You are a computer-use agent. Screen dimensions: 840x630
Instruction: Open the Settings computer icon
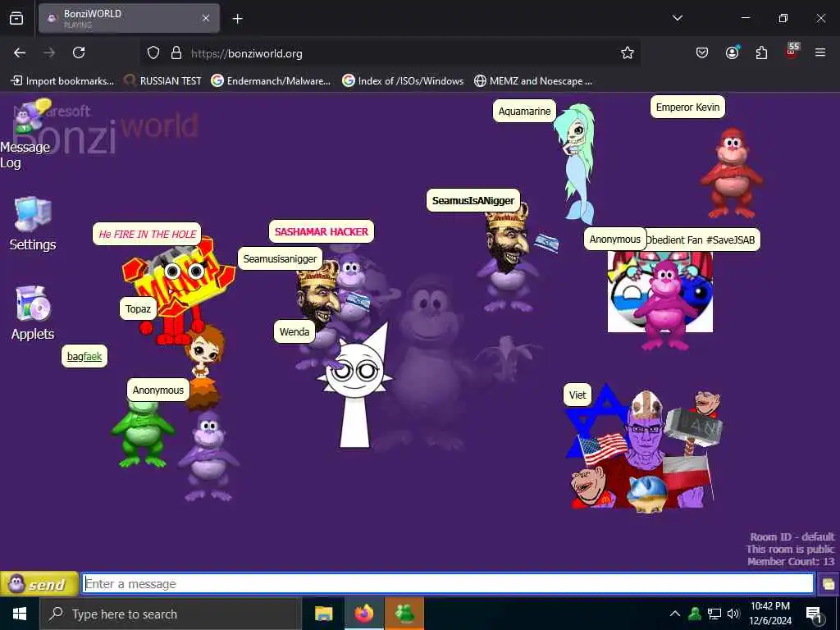click(x=33, y=214)
